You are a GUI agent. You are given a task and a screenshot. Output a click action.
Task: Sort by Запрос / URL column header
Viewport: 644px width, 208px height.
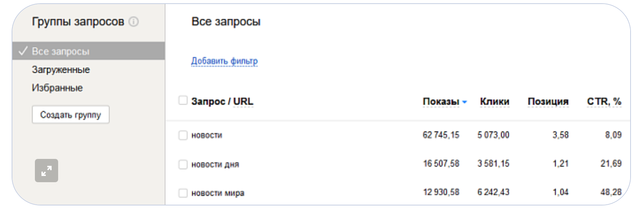(222, 101)
